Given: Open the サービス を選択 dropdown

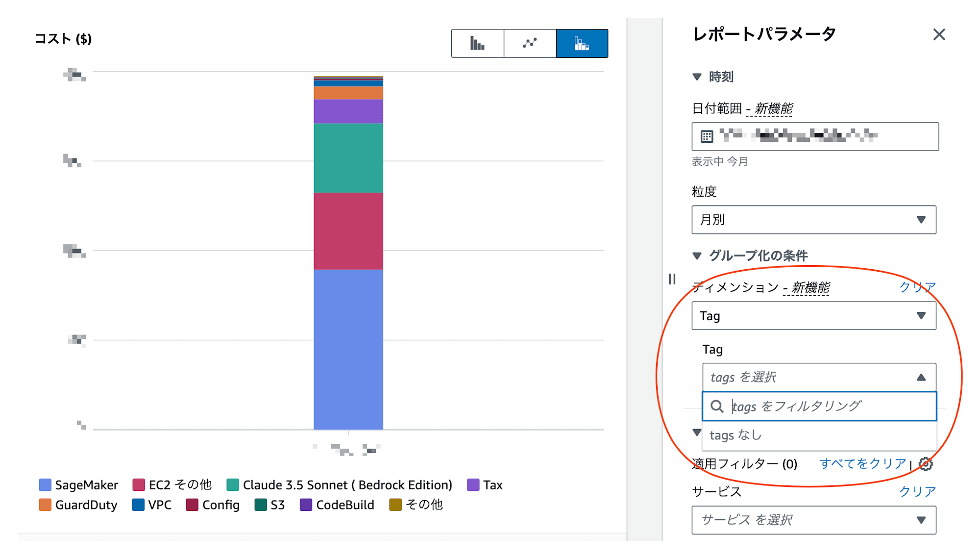Looking at the screenshot, I should point(814,520).
